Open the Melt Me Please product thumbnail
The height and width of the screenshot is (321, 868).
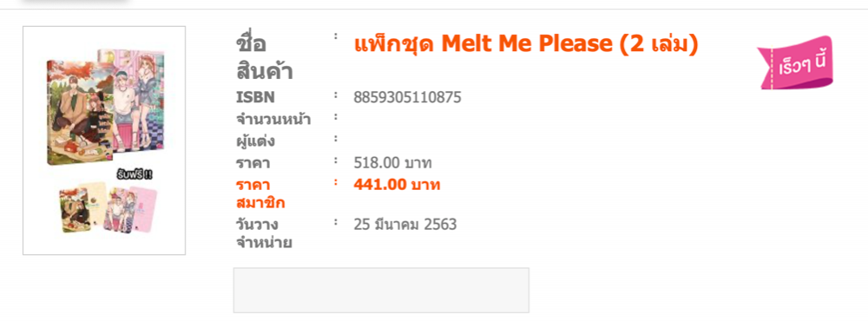coord(104,141)
